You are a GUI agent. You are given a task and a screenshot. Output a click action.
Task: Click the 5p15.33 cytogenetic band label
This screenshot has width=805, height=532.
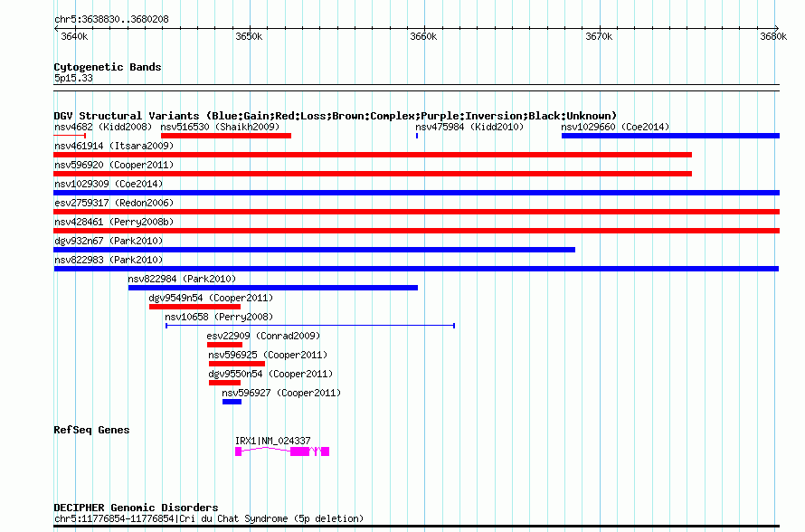coord(73,78)
